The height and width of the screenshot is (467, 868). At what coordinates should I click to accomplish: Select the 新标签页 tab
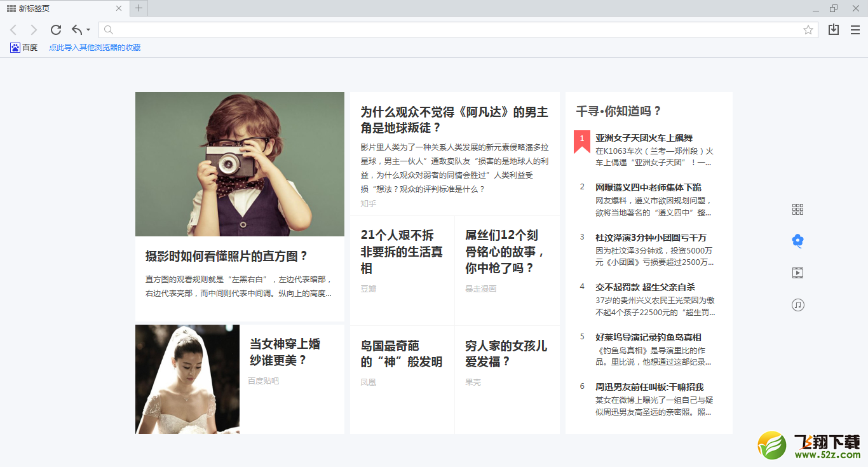pyautogui.click(x=64, y=8)
